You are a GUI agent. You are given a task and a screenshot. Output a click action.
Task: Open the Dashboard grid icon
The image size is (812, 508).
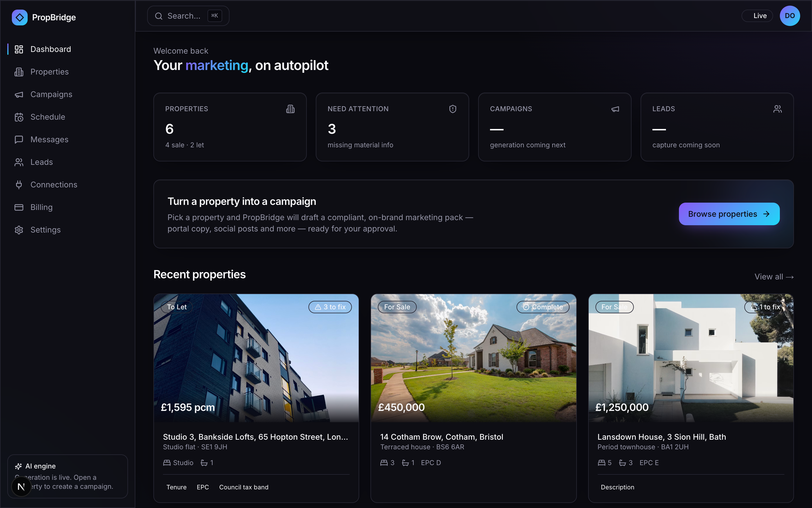click(x=19, y=49)
